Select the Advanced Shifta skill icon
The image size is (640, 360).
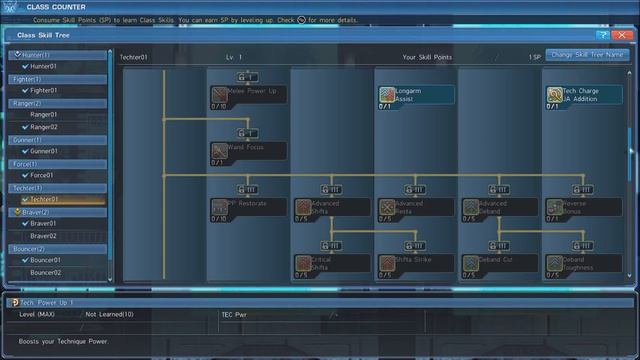coord(303,207)
